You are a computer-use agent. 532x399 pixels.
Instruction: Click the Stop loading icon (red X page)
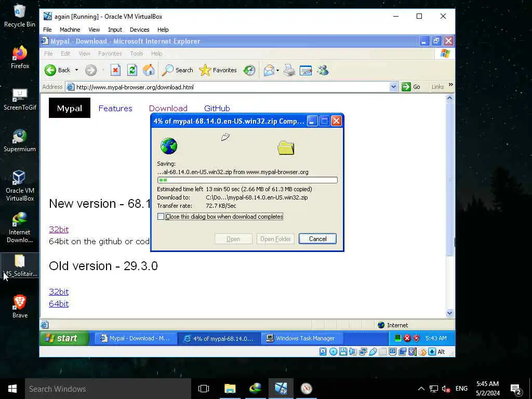(x=115, y=70)
